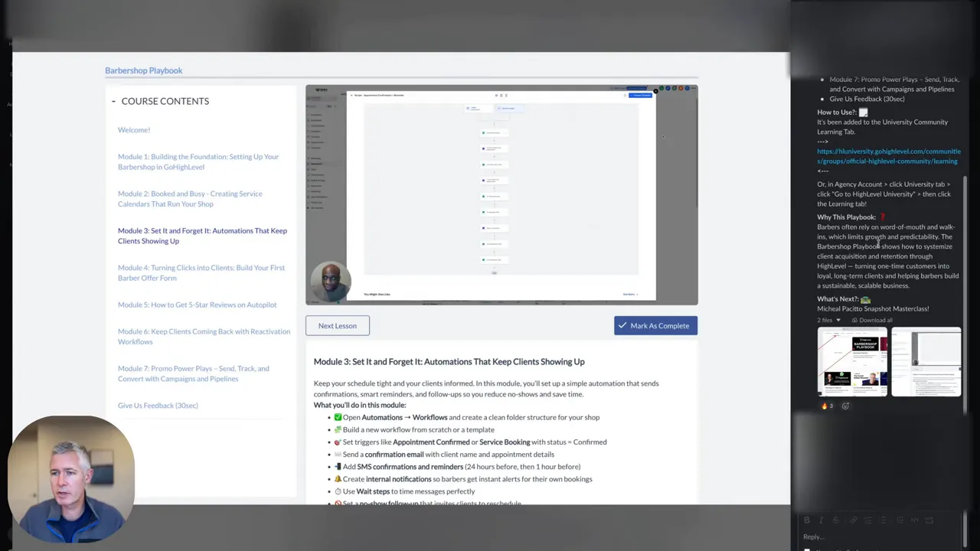The height and width of the screenshot is (551, 980).
Task: Click the presenter webcam overlay
Action: (x=71, y=478)
